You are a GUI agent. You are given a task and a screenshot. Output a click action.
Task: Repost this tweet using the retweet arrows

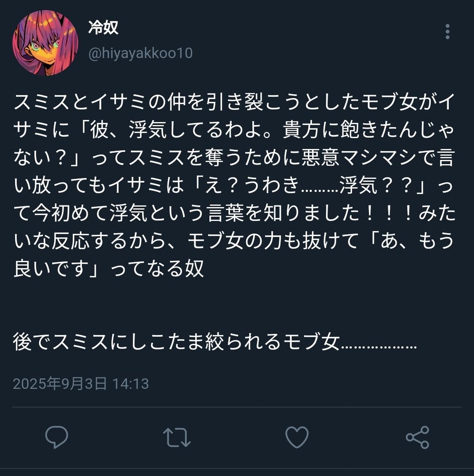[177, 437]
